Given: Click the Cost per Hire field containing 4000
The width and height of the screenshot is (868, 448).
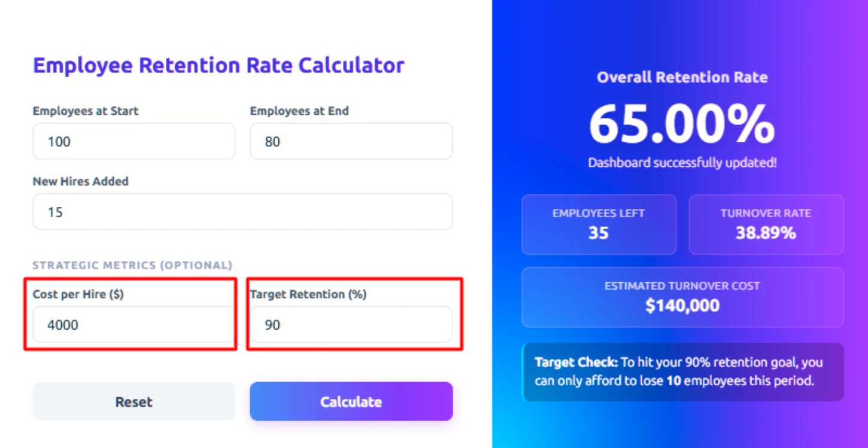Looking at the screenshot, I should [133, 325].
